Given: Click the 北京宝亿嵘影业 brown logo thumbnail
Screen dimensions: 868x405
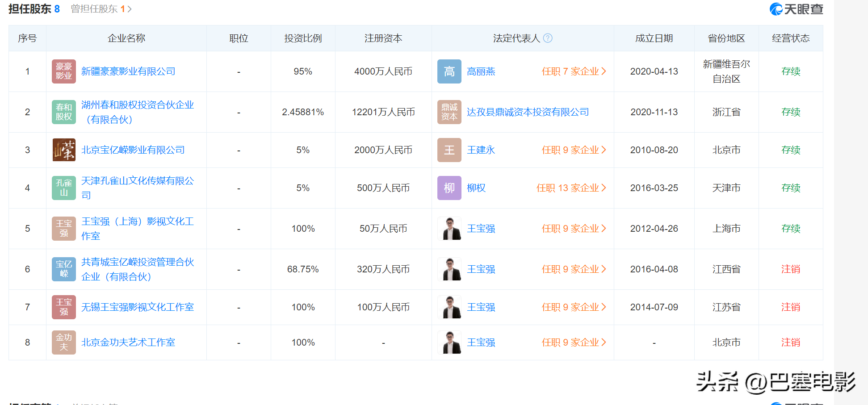Looking at the screenshot, I should click(x=64, y=150).
